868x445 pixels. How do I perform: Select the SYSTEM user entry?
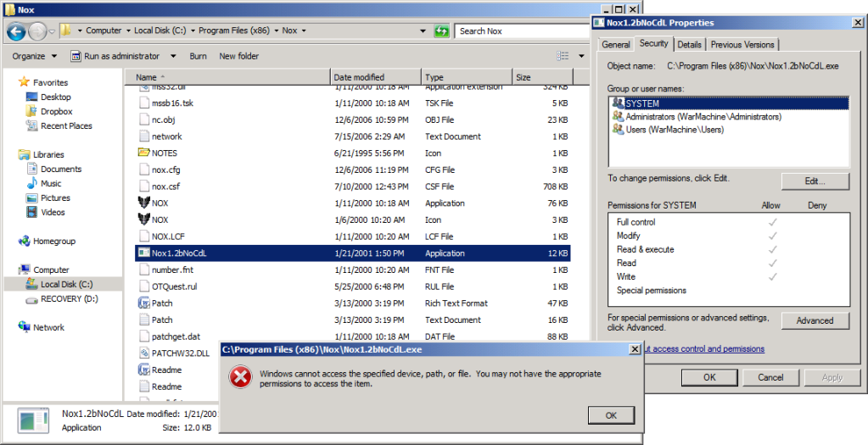(x=729, y=103)
